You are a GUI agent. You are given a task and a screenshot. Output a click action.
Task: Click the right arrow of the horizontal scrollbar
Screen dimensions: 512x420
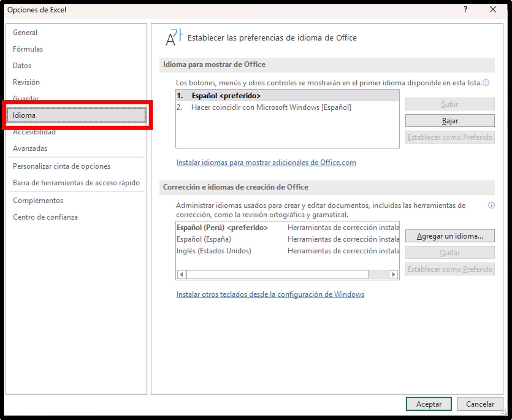[394, 274]
